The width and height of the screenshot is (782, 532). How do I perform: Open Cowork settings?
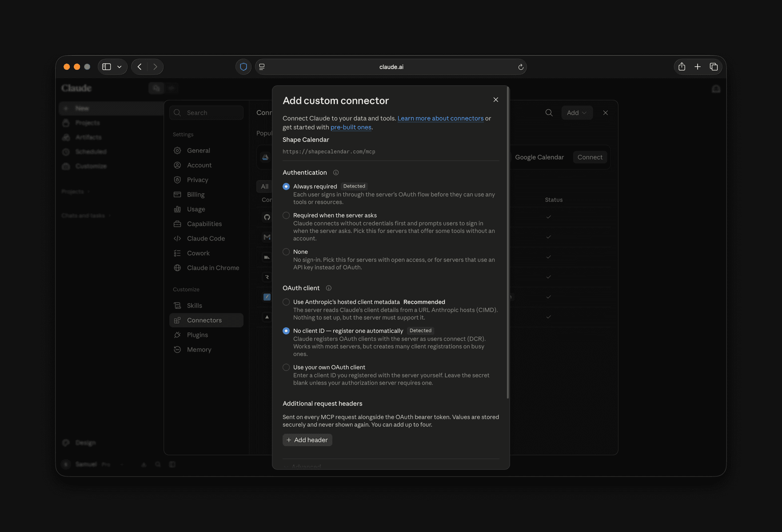point(206,253)
